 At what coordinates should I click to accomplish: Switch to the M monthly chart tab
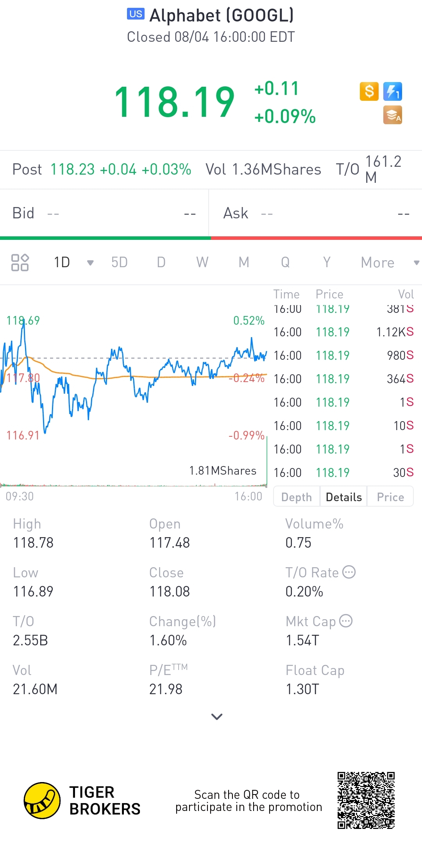[244, 263]
